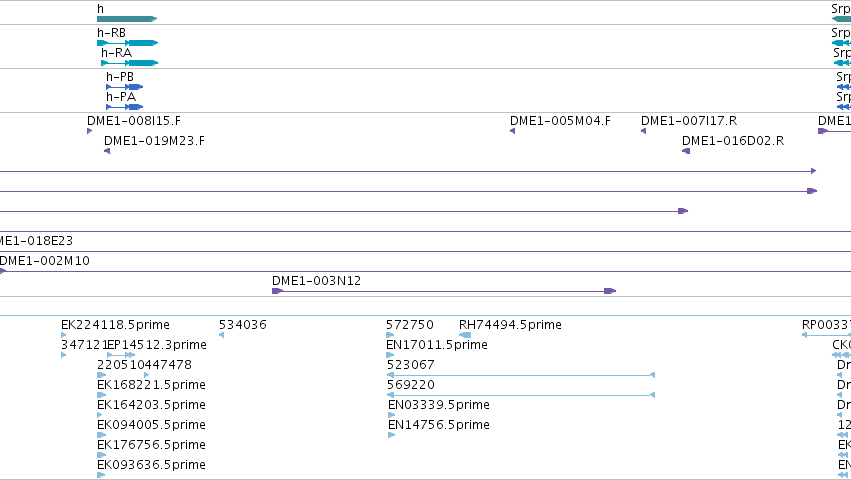Open the DME1-002M10 label
Image resolution: width=851 pixels, height=480 pixels.
tap(45, 261)
